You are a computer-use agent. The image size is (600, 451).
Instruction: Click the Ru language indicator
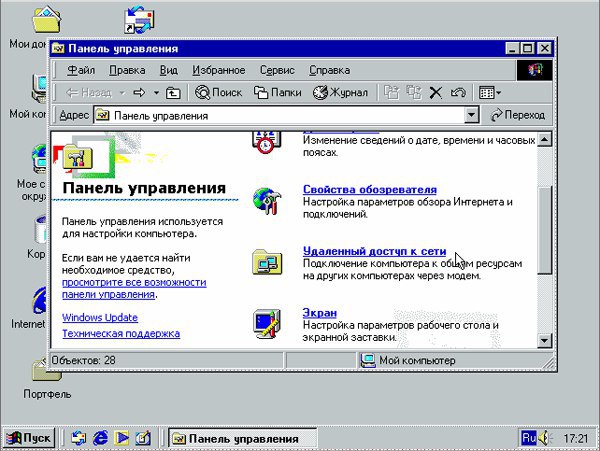tap(529, 438)
